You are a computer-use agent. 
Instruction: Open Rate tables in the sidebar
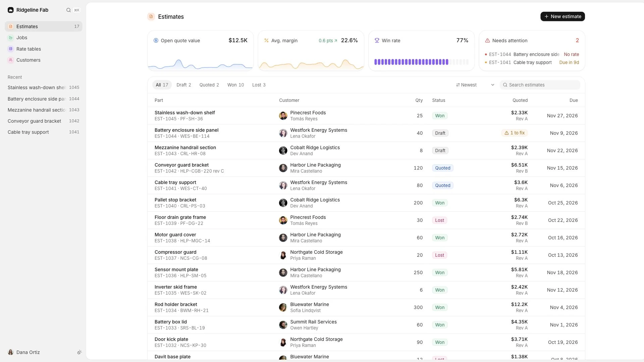(44, 49)
